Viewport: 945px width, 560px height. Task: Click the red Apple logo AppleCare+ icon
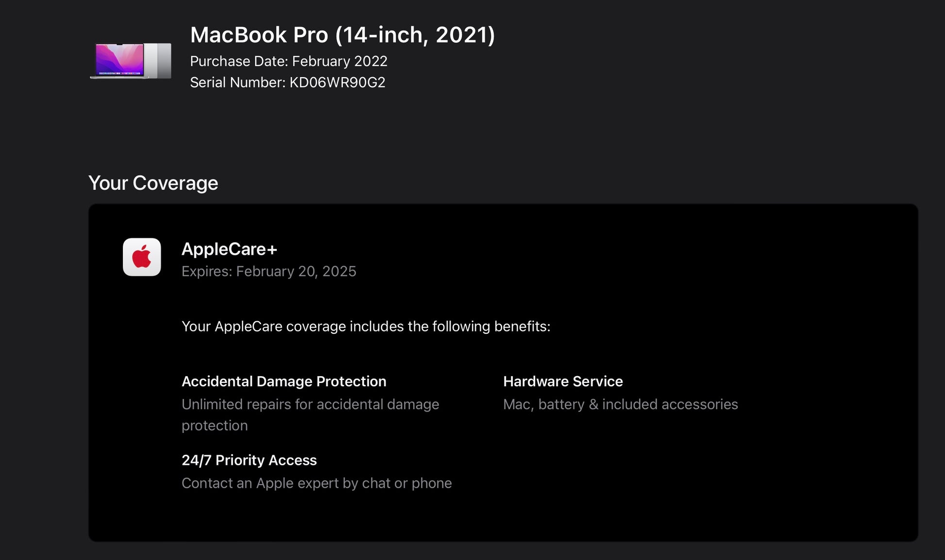[142, 257]
